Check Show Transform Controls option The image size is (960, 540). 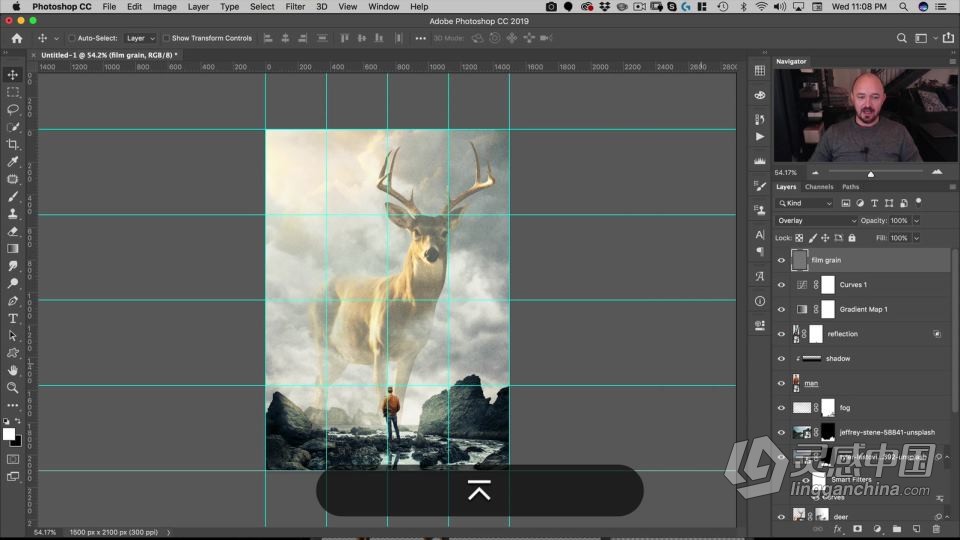click(x=166, y=38)
